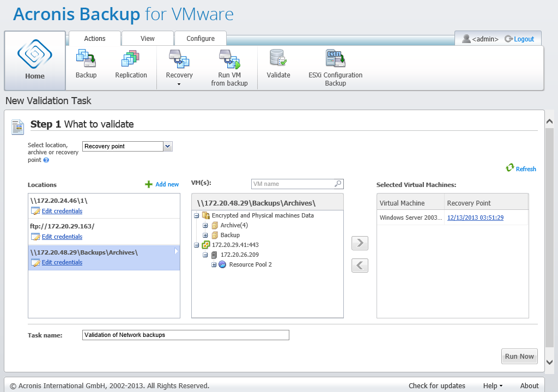
Task: Click the host icon for 172.20.26.209
Action: point(214,255)
